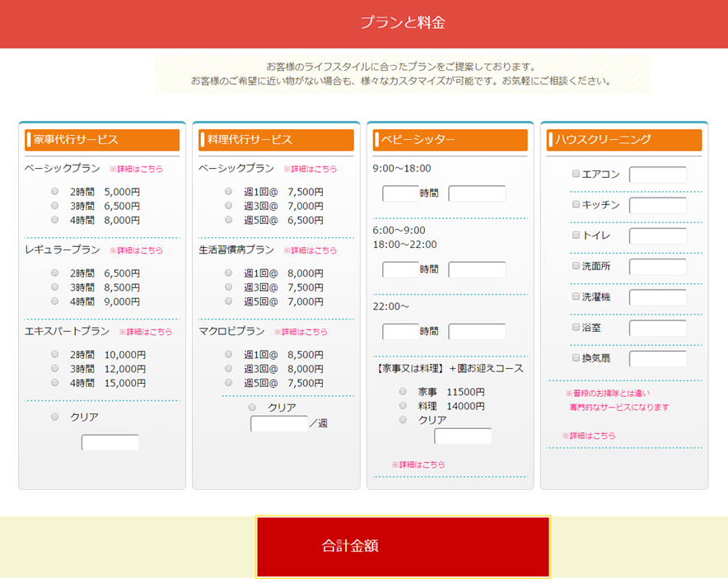The width and height of the screenshot is (728, 583).
Task: Click the 家事代行サービス subtotal input field
Action: 110,442
